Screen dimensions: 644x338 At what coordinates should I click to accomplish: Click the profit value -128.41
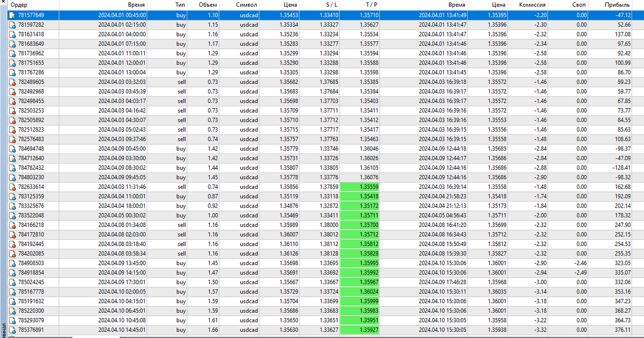click(621, 168)
